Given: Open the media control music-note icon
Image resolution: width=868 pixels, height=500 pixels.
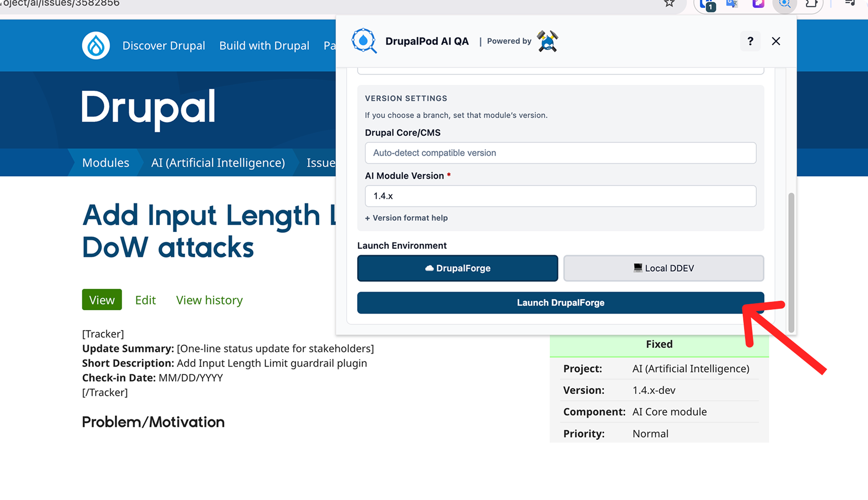Looking at the screenshot, I should click(850, 3).
